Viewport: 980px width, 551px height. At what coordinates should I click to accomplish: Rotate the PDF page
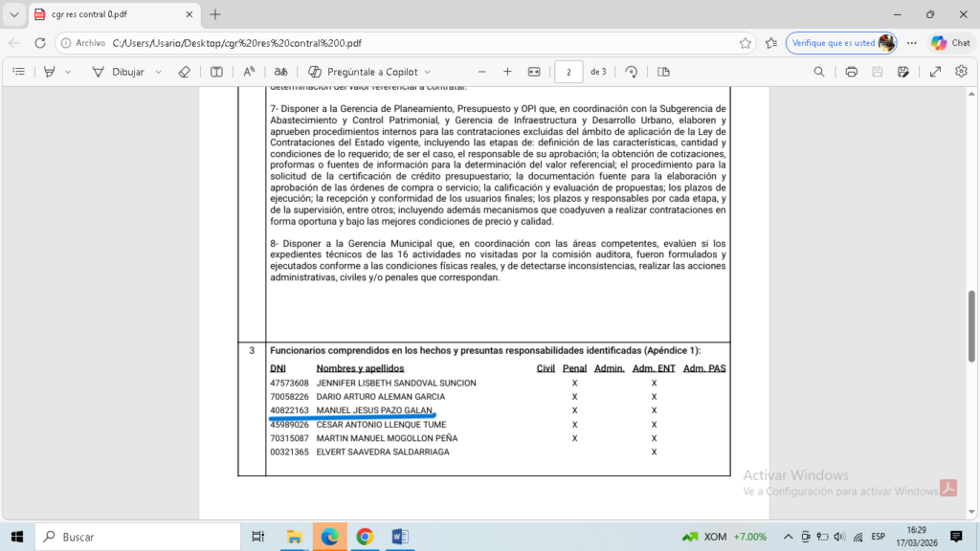point(632,72)
